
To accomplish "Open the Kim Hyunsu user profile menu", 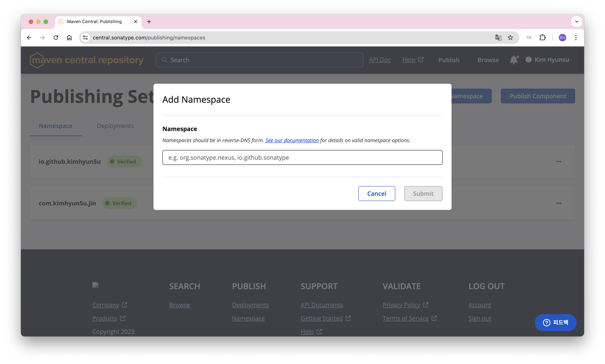I will click(x=547, y=60).
